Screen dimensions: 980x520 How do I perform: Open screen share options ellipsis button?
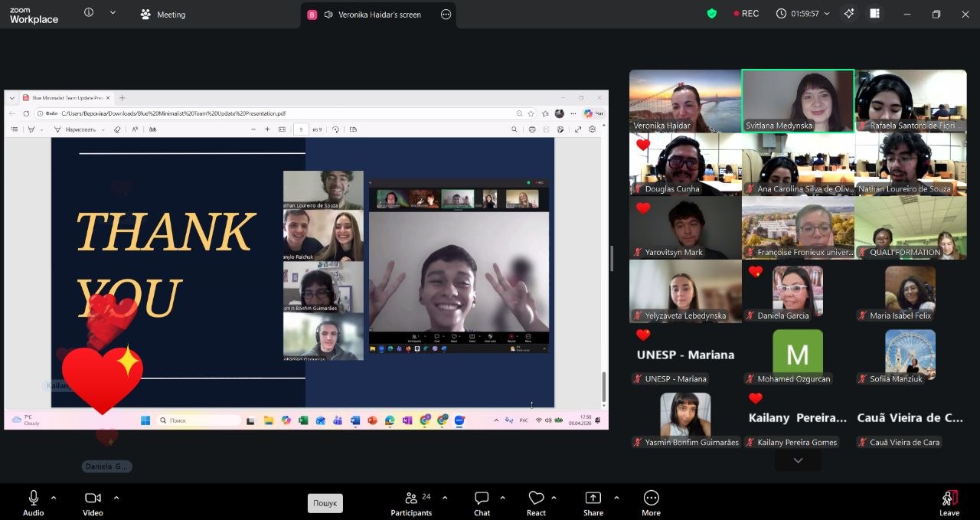click(x=446, y=15)
